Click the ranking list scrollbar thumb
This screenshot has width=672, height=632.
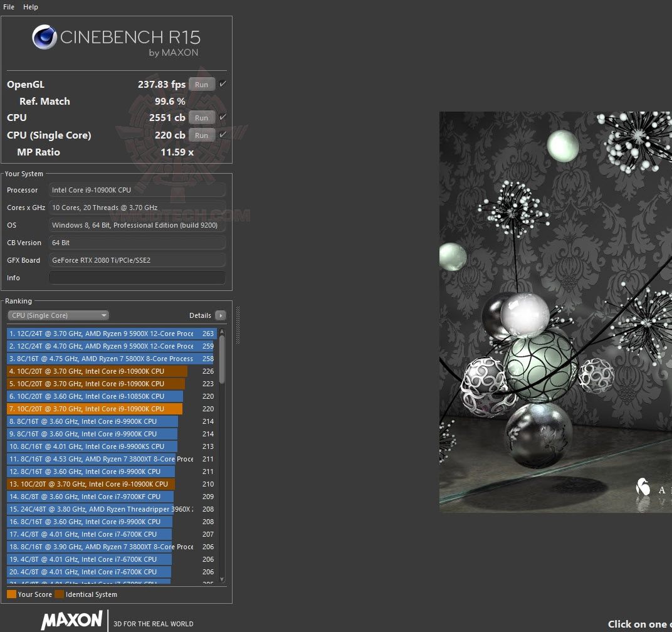(222, 359)
